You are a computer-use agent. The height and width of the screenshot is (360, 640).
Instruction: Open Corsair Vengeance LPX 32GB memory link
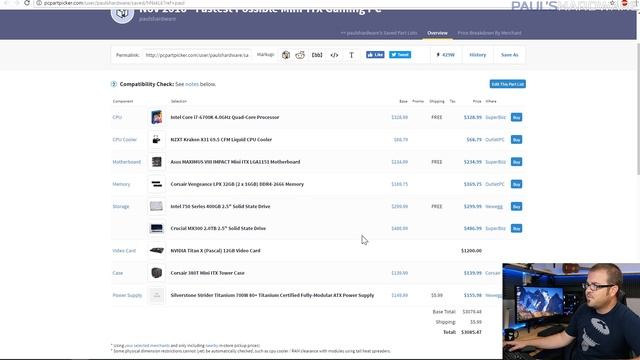click(237, 184)
